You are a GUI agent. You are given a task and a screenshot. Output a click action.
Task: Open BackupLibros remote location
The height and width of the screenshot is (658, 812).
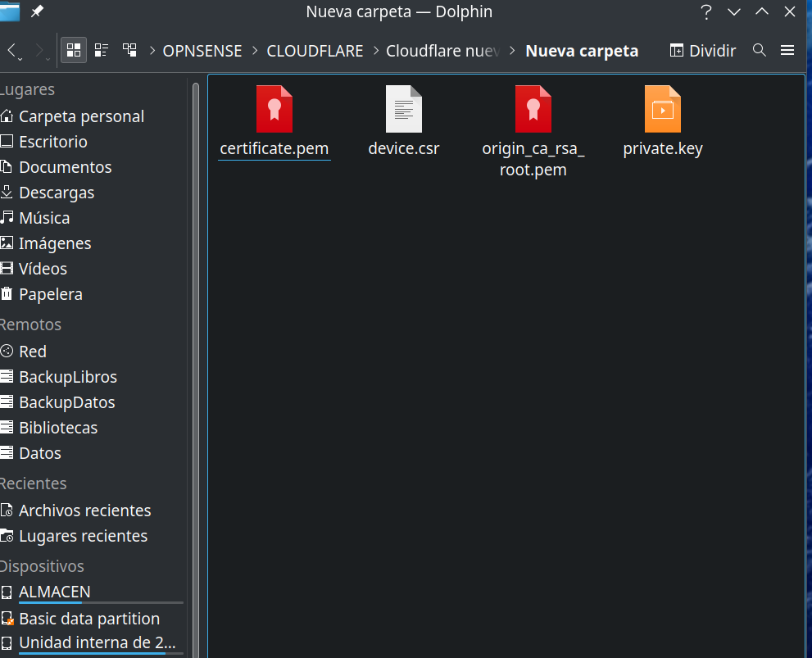pos(68,377)
